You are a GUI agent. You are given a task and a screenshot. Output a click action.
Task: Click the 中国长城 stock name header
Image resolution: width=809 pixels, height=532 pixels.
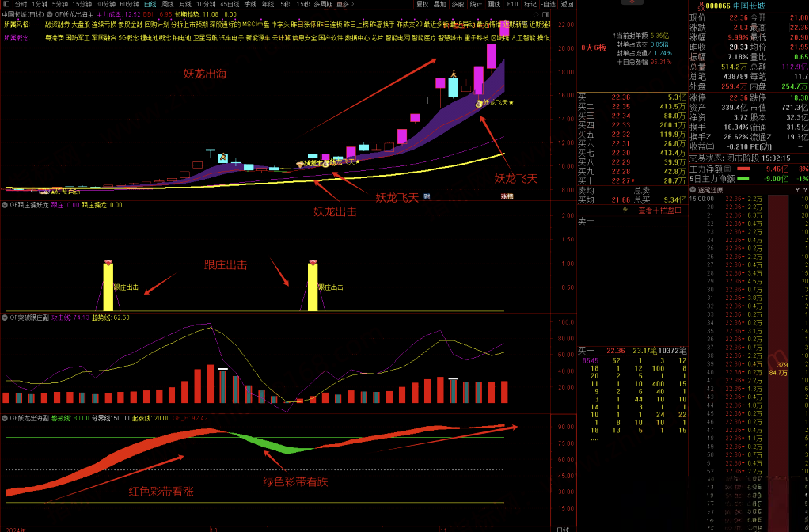point(749,6)
